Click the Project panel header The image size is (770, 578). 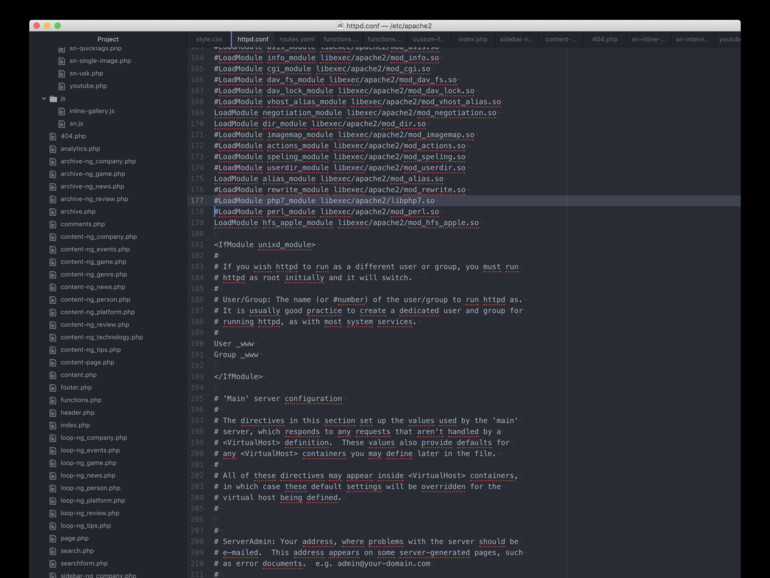108,39
